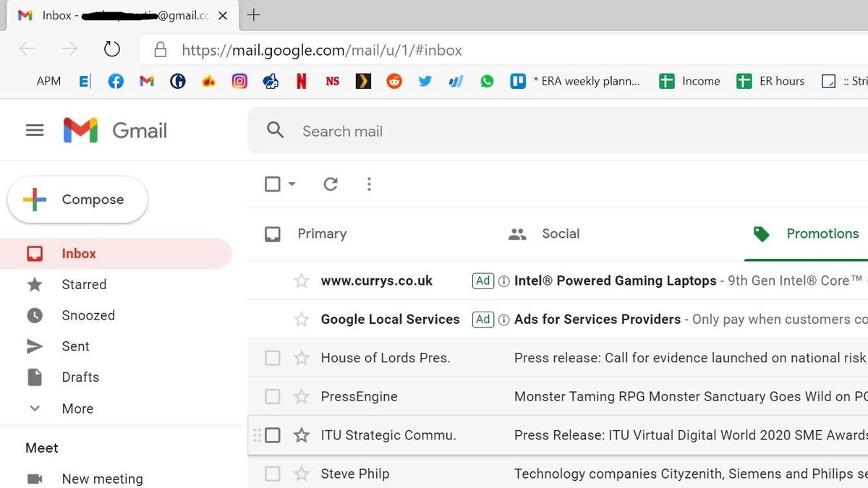Star the ITU Strategic Commu email
This screenshot has width=868, height=488.
click(300, 435)
